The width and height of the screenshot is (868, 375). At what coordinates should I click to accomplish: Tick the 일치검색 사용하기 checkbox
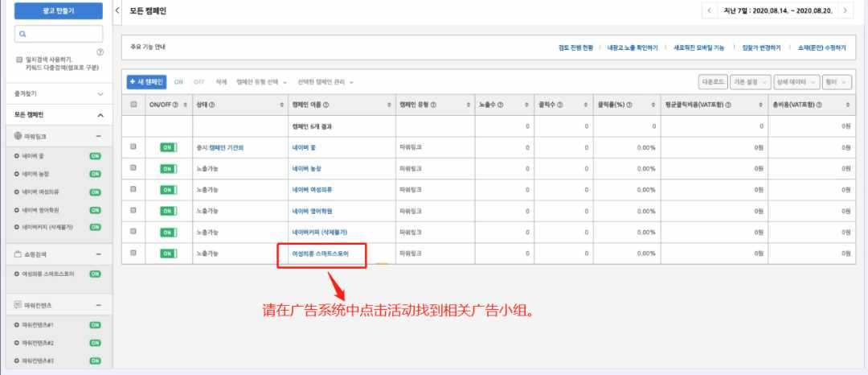pyautogui.click(x=19, y=60)
